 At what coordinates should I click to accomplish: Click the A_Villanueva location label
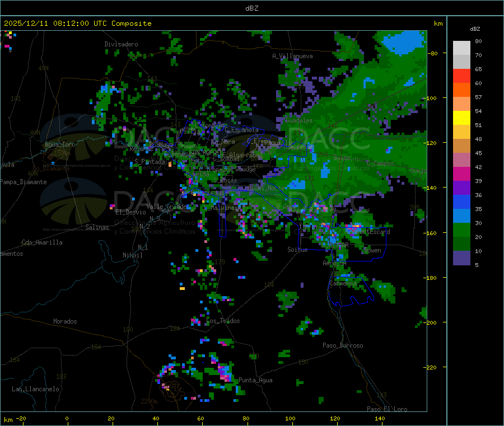tap(292, 56)
